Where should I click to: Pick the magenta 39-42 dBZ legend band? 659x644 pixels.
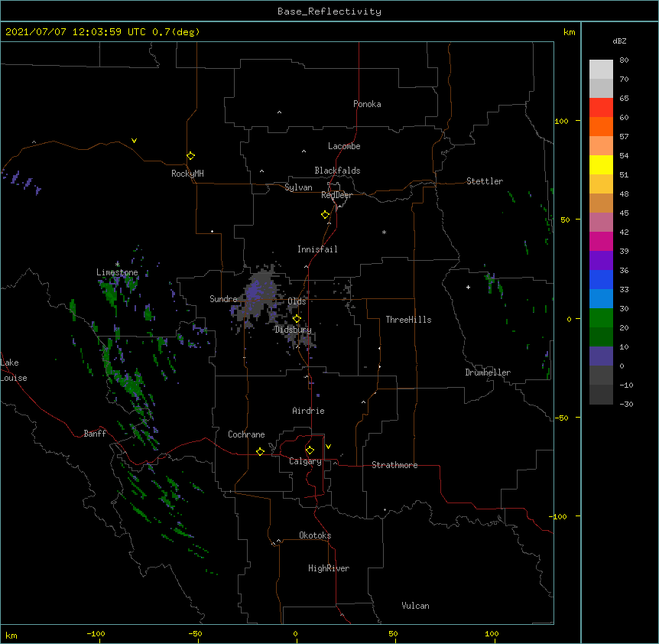coord(601,241)
